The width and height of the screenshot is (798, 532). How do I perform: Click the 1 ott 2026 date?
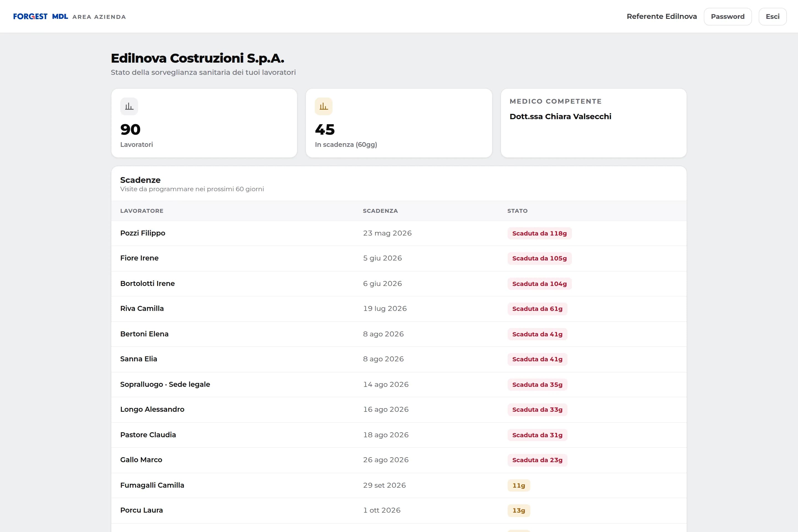pos(382,510)
